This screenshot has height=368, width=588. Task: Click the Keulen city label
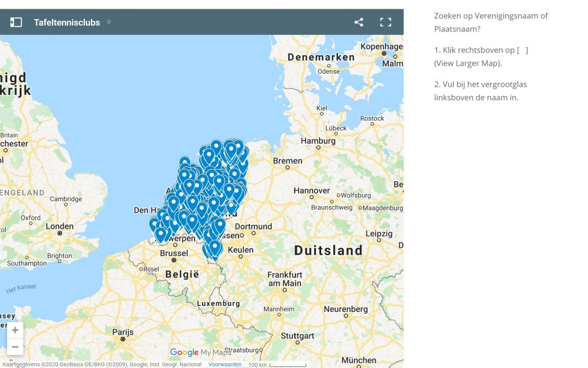(x=241, y=250)
